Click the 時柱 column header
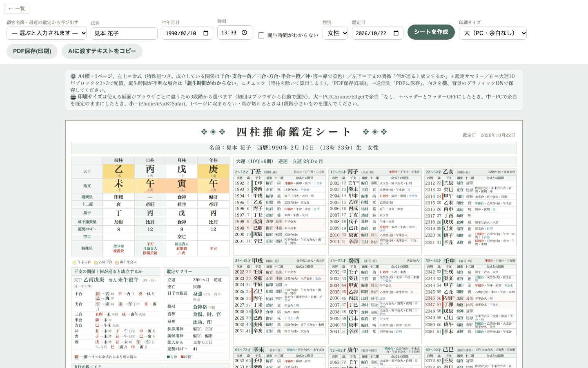This screenshot has width=588, height=368. (118, 161)
